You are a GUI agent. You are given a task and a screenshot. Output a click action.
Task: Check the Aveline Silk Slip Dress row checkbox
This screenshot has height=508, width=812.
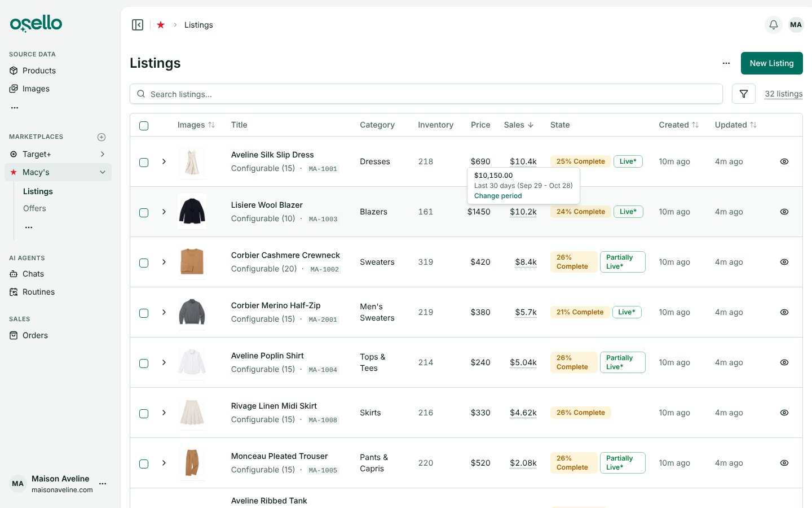click(x=144, y=162)
